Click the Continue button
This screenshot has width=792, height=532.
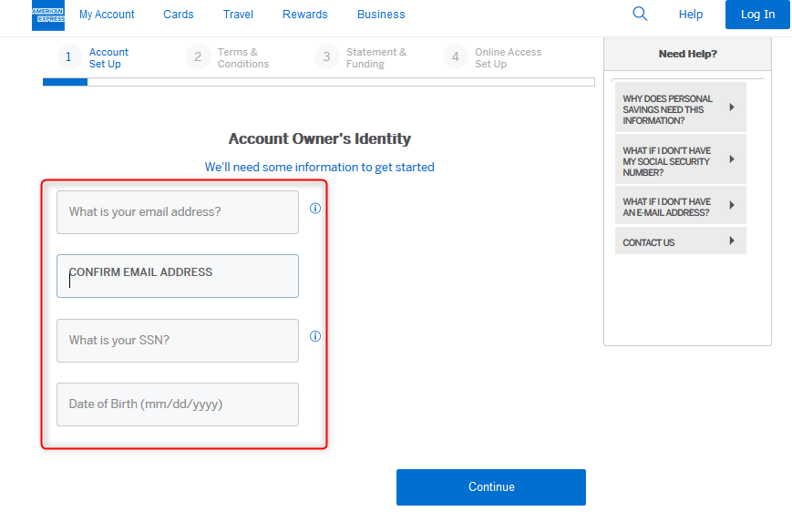tap(491, 487)
